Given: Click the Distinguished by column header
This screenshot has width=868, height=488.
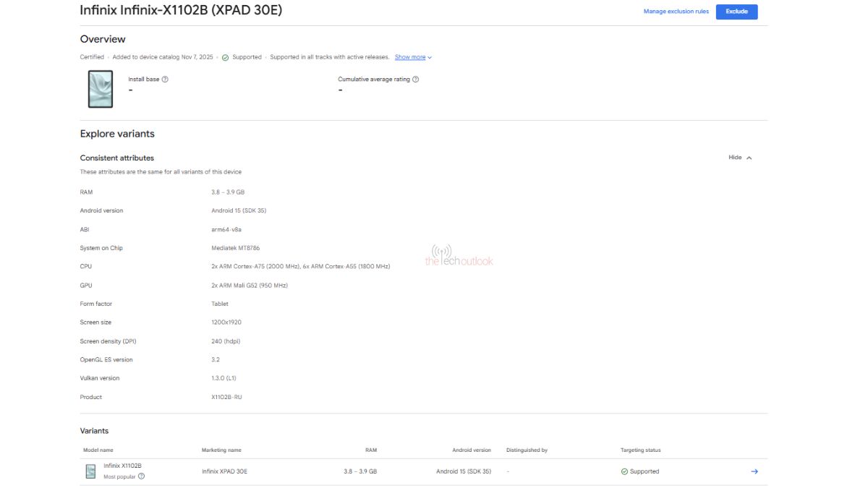Looking at the screenshot, I should 527,450.
